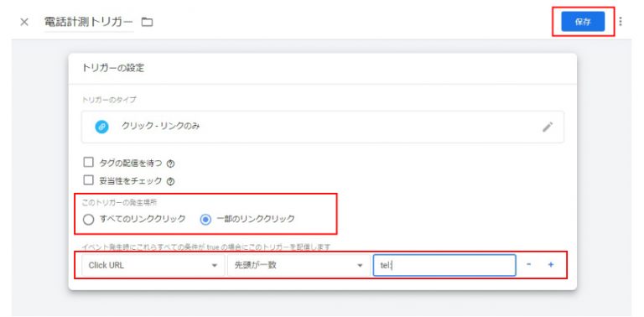This screenshot has width=644, height=317.
Task: Select the 一部のリンククリック radio button
Action: pyautogui.click(x=205, y=219)
